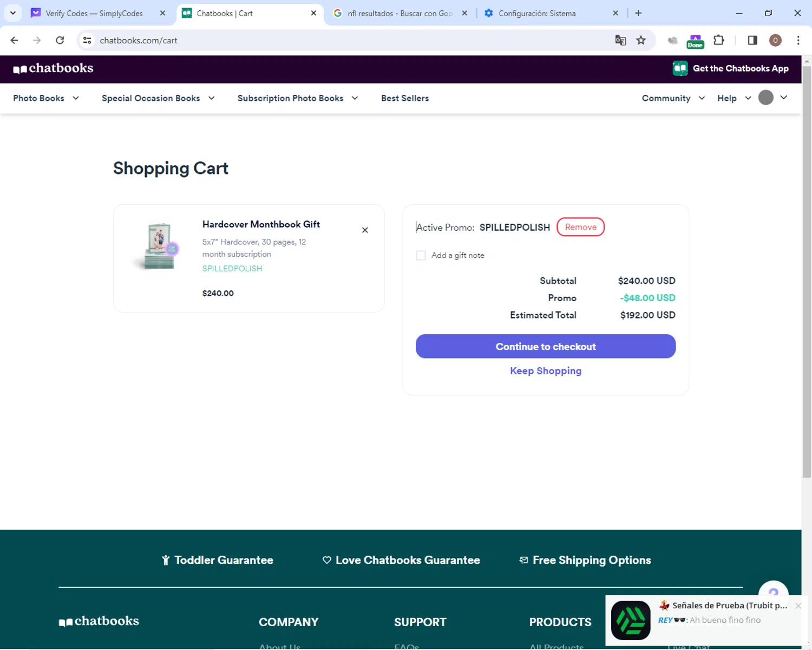Screen dimensions: 812x650
Task: Close the nfl resultados Google tab
Action: pos(464,13)
